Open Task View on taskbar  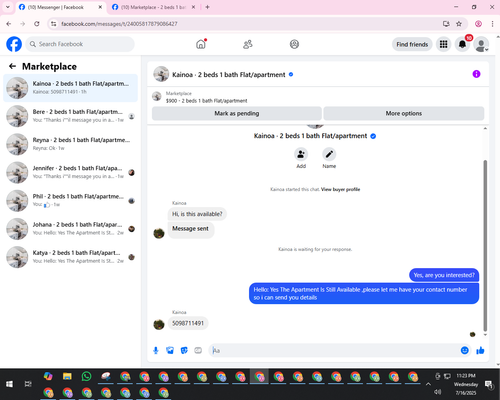click(x=28, y=384)
